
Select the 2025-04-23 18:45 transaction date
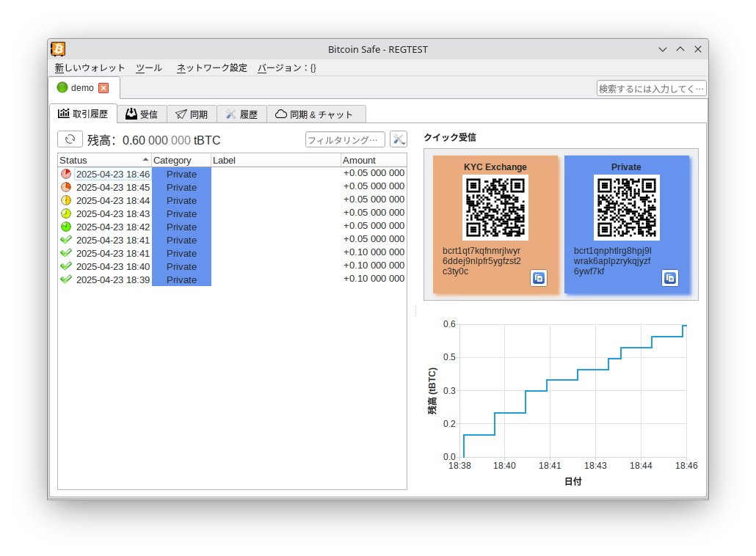click(x=113, y=188)
